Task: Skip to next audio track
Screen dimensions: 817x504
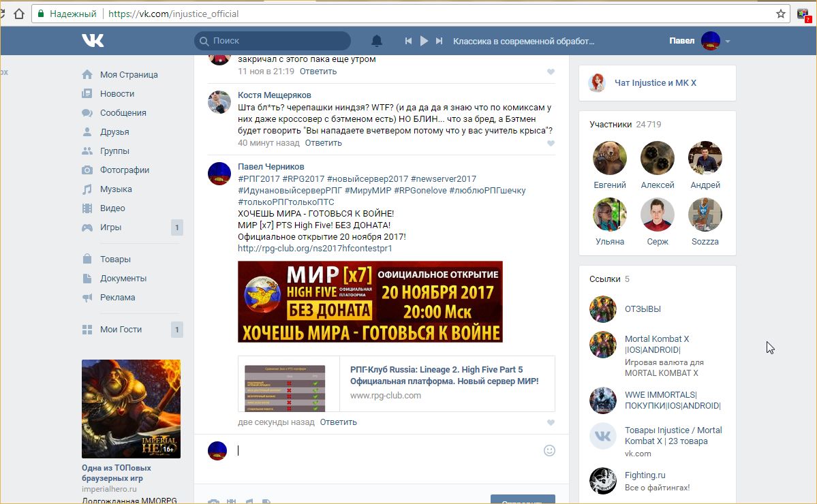Action: (x=440, y=41)
